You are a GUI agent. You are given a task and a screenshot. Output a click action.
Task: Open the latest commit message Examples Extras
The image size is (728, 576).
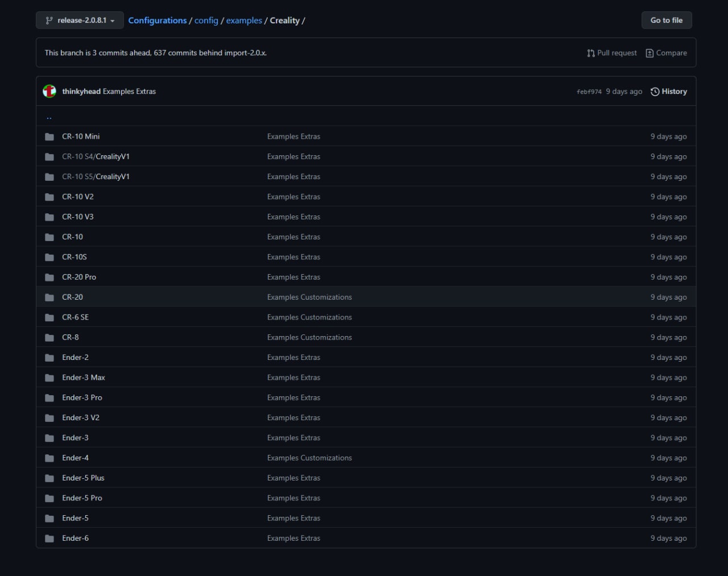pos(129,92)
